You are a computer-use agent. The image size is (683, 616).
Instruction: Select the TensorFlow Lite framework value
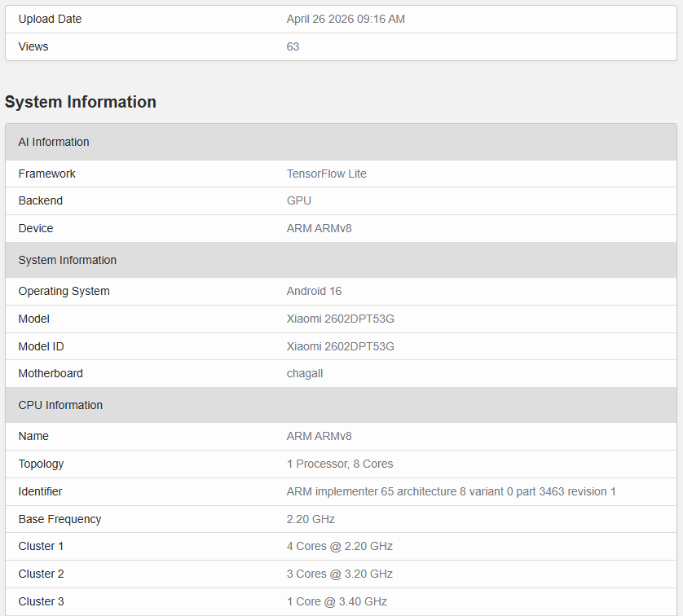pos(326,174)
